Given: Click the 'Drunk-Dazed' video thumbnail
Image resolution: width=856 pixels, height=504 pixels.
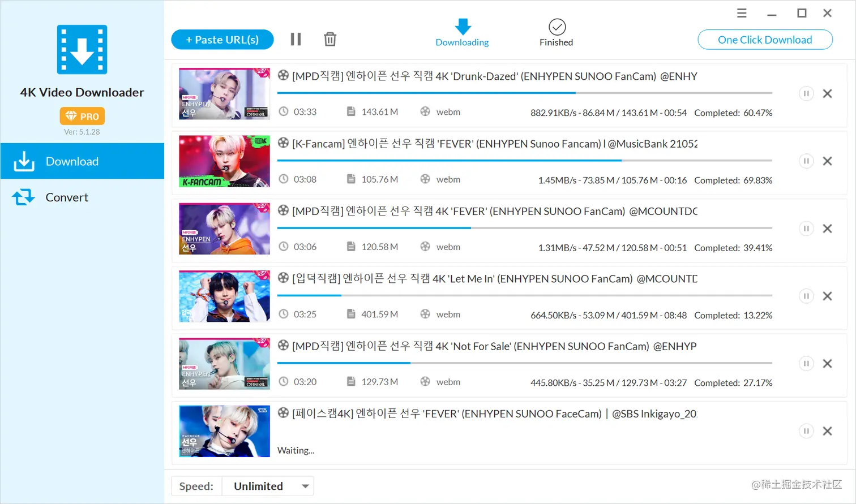Looking at the screenshot, I should point(224,94).
